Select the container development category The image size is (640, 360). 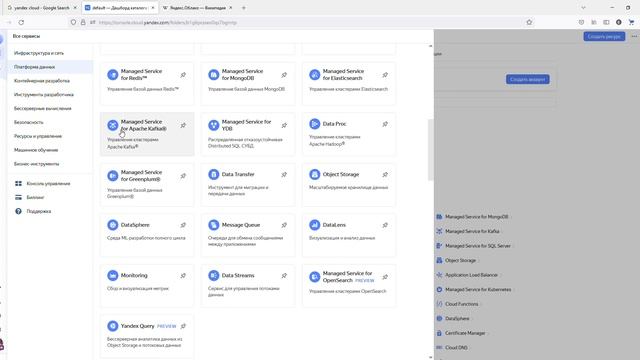coord(42,81)
